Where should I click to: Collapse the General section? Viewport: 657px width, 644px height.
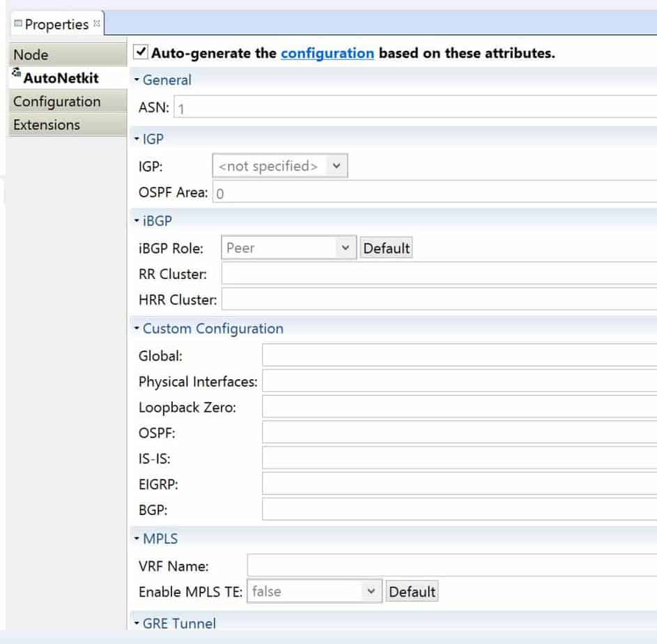coord(137,79)
